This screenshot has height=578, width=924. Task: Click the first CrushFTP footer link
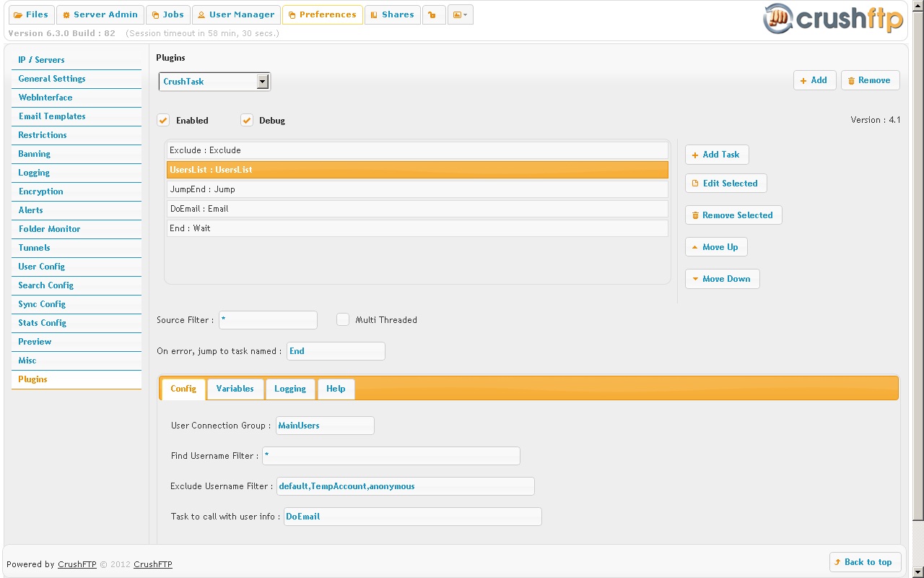[x=77, y=564]
